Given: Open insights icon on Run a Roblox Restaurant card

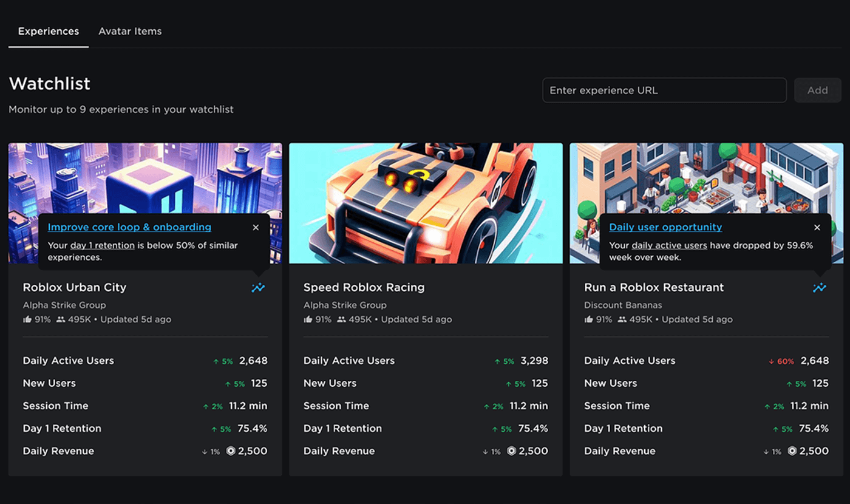Looking at the screenshot, I should pos(820,288).
